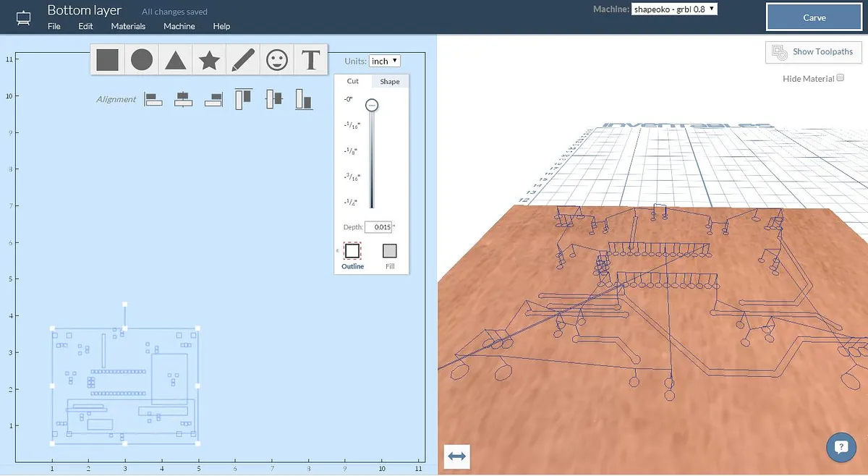Viewport: 868px width, 476px height.
Task: Select the circle shape tool
Action: [x=142, y=60]
